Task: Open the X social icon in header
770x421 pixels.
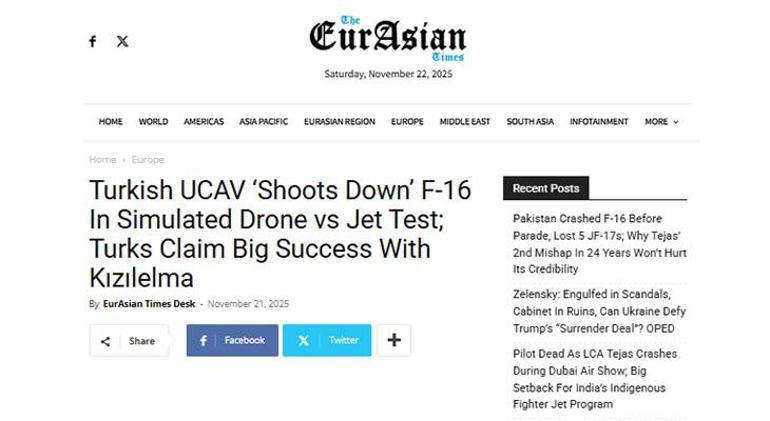Action: [122, 41]
